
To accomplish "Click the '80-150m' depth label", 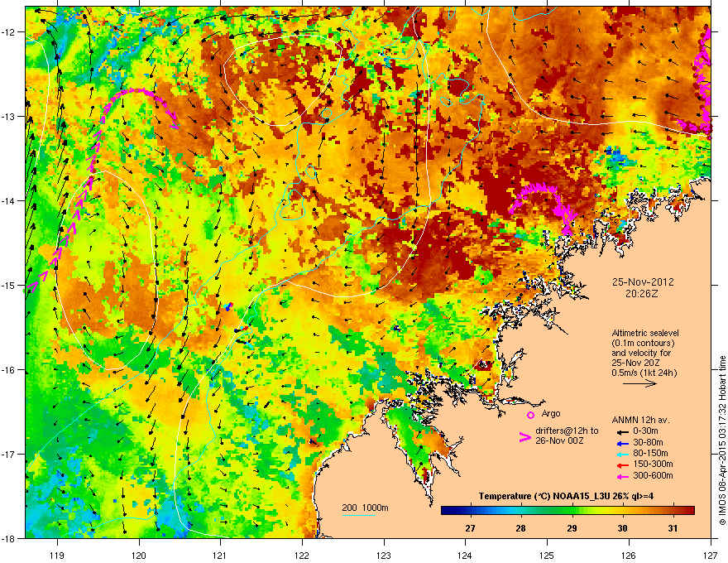I will 650,454.
